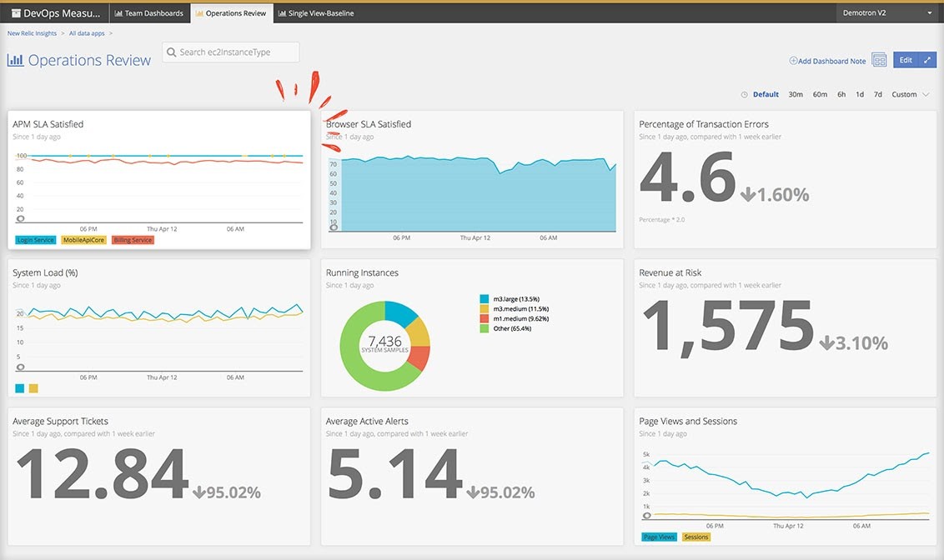Click the Search ec2InstanceType field
Viewport: 944px width, 560px height.
(x=231, y=52)
